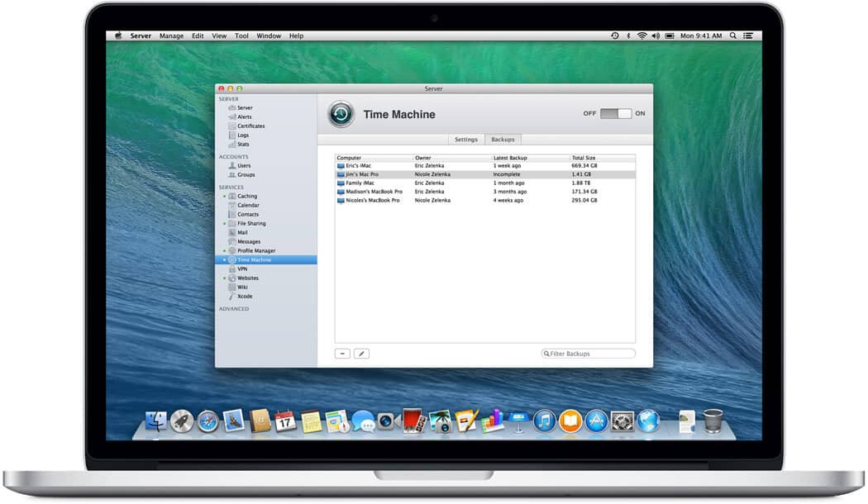The height and width of the screenshot is (504, 868).
Task: Sort by the Computer column header
Action: 374,158
